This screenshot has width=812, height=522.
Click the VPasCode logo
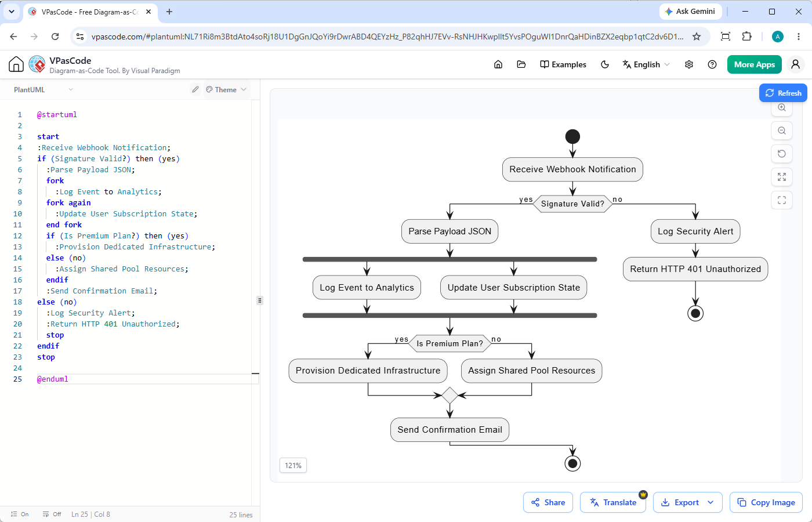pyautogui.click(x=37, y=64)
